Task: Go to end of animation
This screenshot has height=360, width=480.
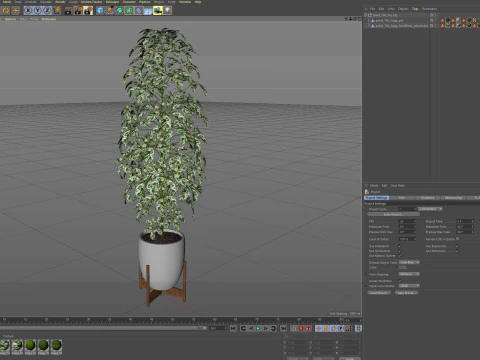Action: click(x=283, y=328)
